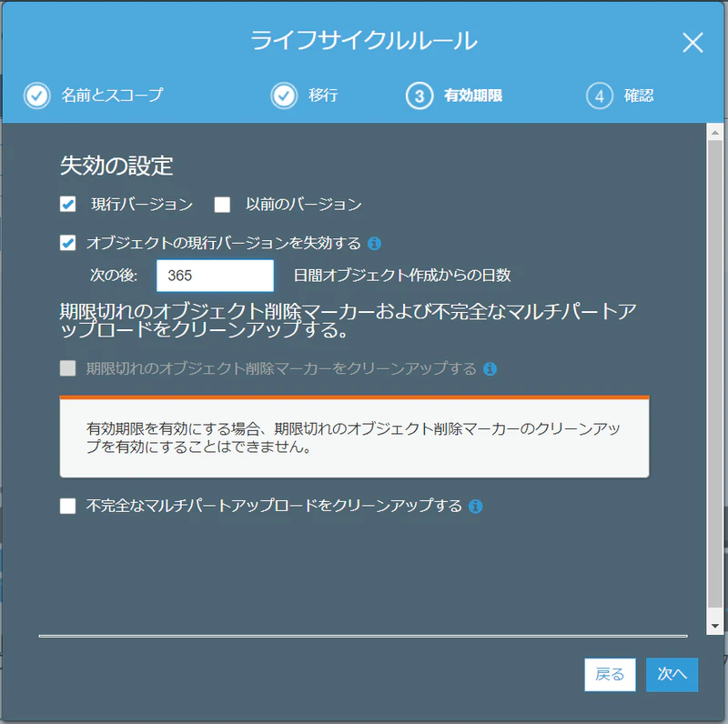Jump to the 確認 step
Image resolution: width=728 pixels, height=724 pixels.
639,96
